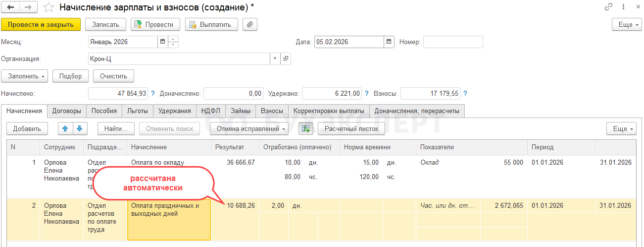This screenshot has width=644, height=247.
Task: Open attached files via paperclip icon
Action: pos(250,24)
